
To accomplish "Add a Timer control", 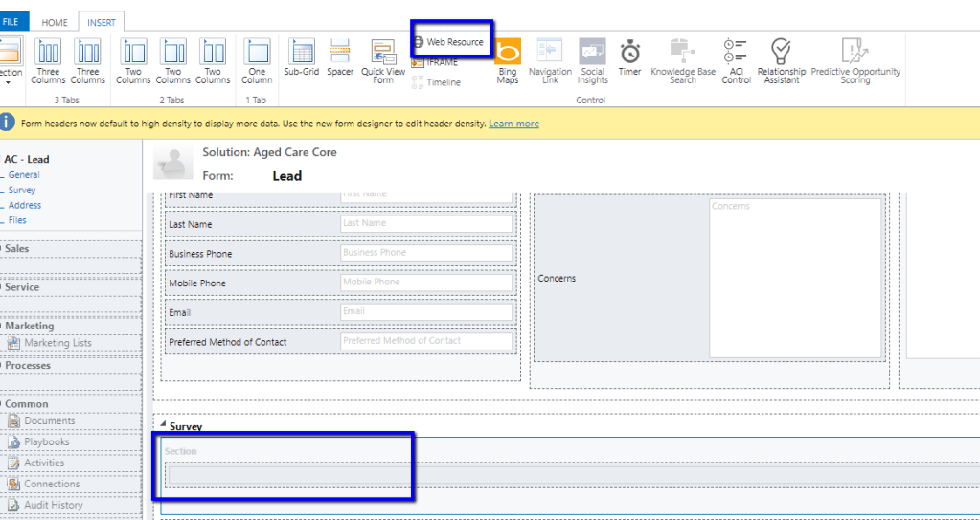I will 629,59.
